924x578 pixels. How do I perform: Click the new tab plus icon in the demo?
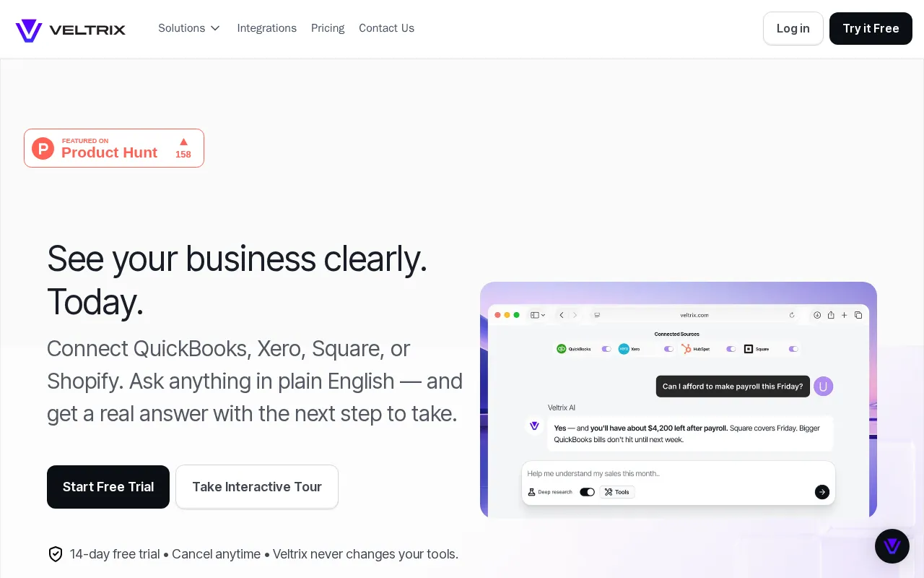click(x=844, y=315)
